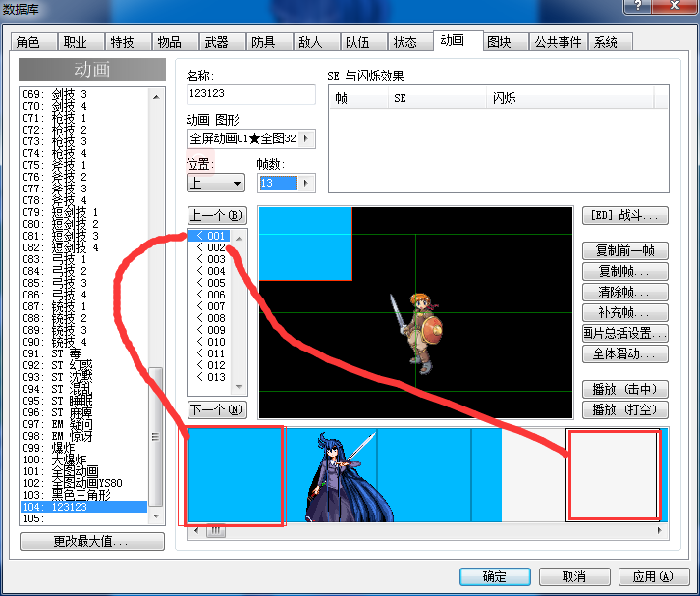Click the 名称 input field
This screenshot has width=700, height=596.
tap(251, 94)
